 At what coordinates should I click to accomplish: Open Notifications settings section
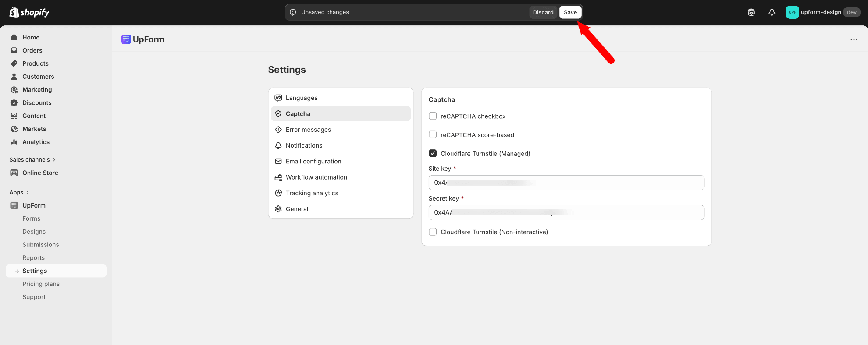(x=341, y=145)
